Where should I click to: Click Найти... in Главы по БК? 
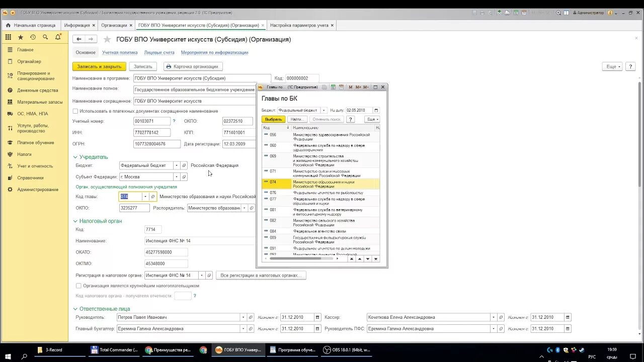pyautogui.click(x=297, y=119)
